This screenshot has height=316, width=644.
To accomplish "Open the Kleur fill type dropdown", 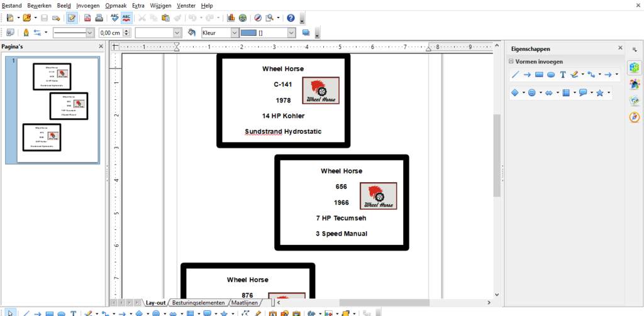I will [235, 33].
